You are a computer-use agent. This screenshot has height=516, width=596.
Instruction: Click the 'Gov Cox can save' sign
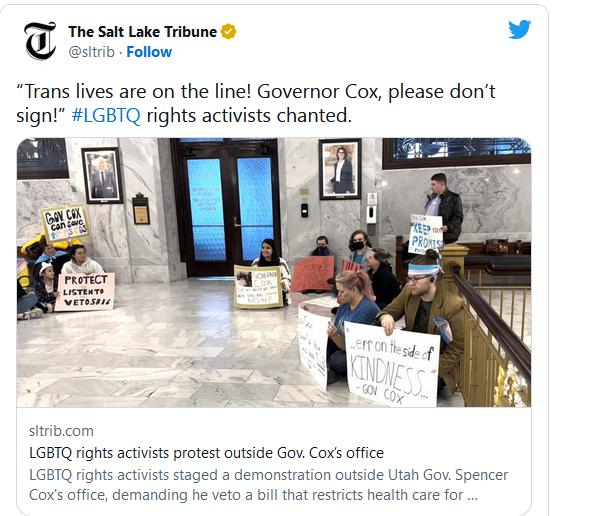point(65,223)
